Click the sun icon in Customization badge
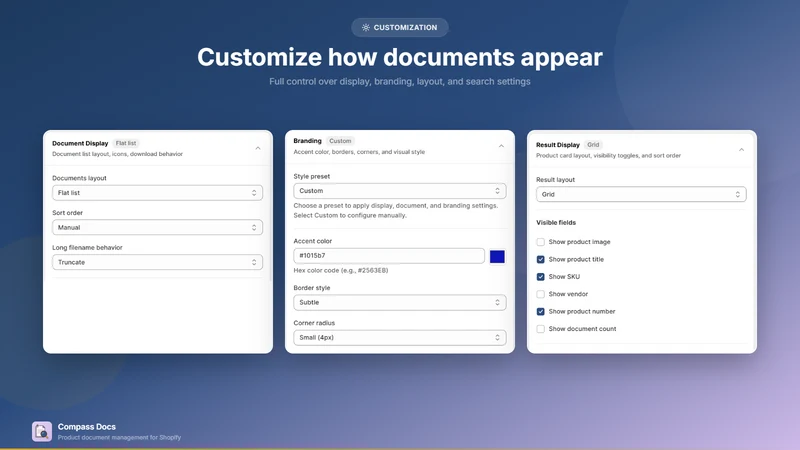Viewport: 800px width, 450px height. [366, 28]
